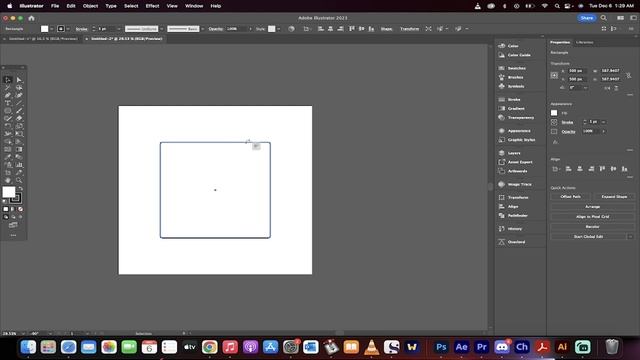
Task: Open the Brushes panel
Action: 515,77
